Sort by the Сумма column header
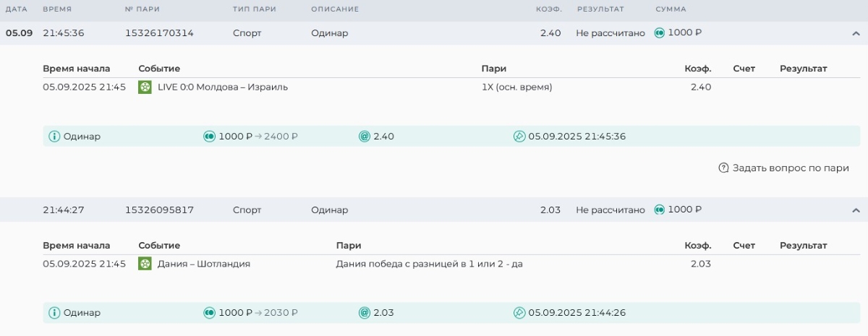Image resolution: width=868 pixels, height=336 pixels. point(671,9)
